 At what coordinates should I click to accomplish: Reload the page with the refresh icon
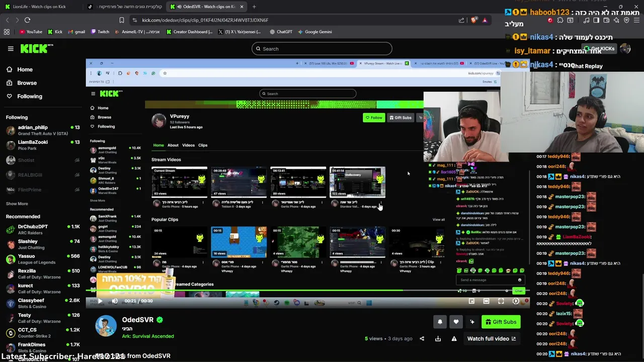point(27,20)
